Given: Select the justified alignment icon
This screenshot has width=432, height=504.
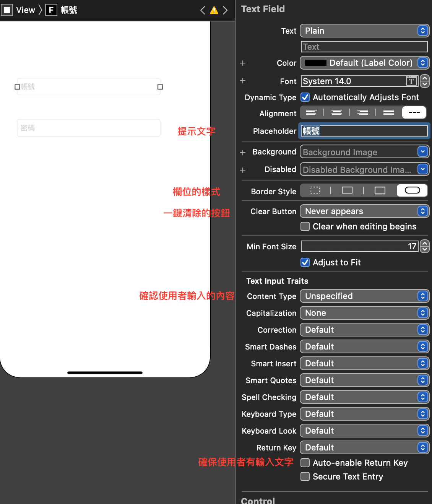Looking at the screenshot, I should pyautogui.click(x=388, y=112).
